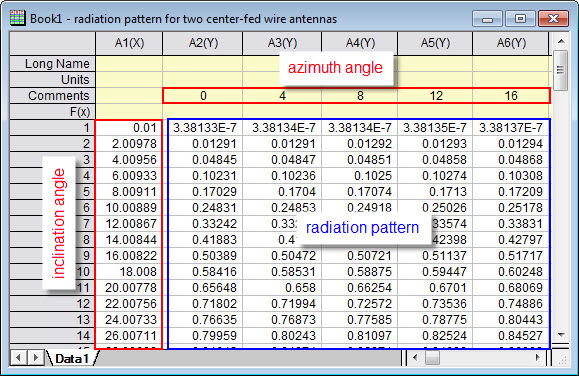Select cell with value 3.38133E-7

click(203, 128)
